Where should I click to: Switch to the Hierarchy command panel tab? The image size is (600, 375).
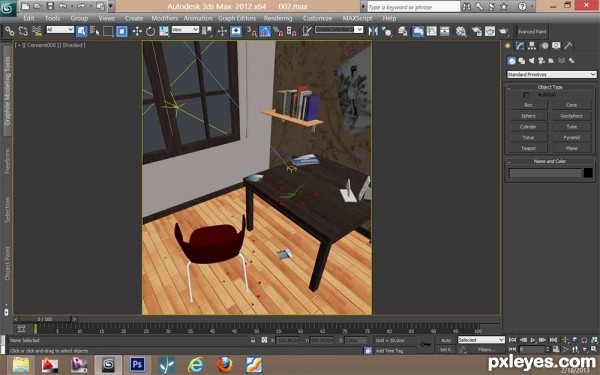[x=532, y=46]
